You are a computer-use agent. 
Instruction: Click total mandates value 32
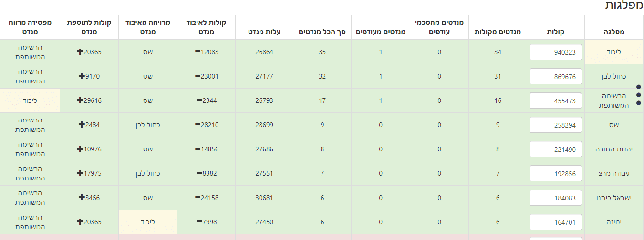[322, 76]
